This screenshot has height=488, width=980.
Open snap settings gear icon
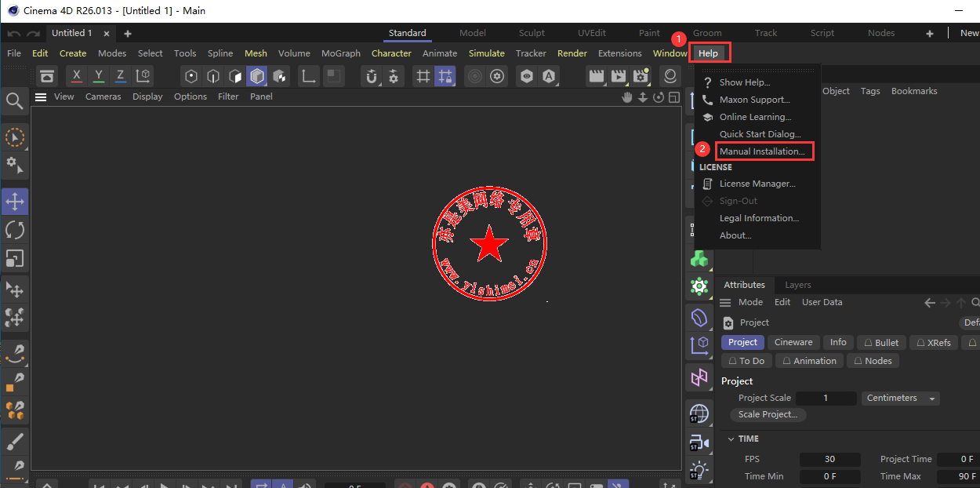point(394,76)
